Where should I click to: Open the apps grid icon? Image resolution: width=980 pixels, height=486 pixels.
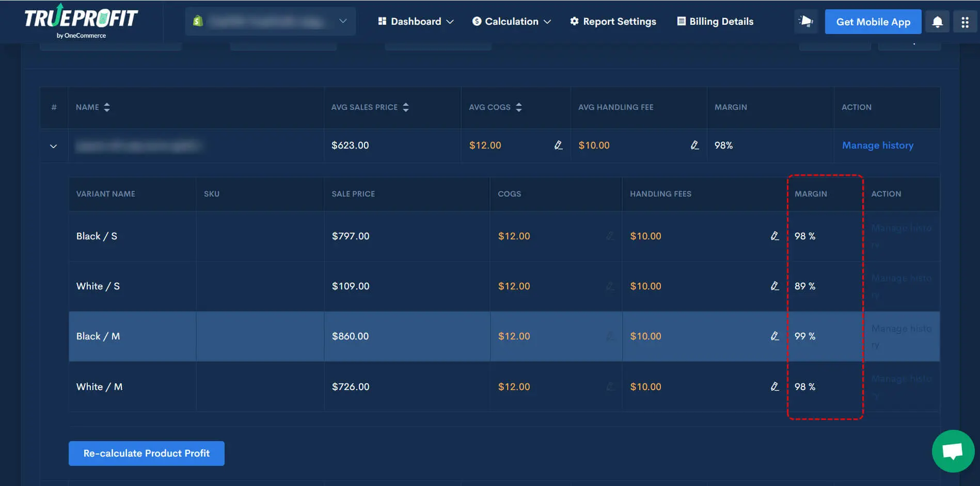965,21
